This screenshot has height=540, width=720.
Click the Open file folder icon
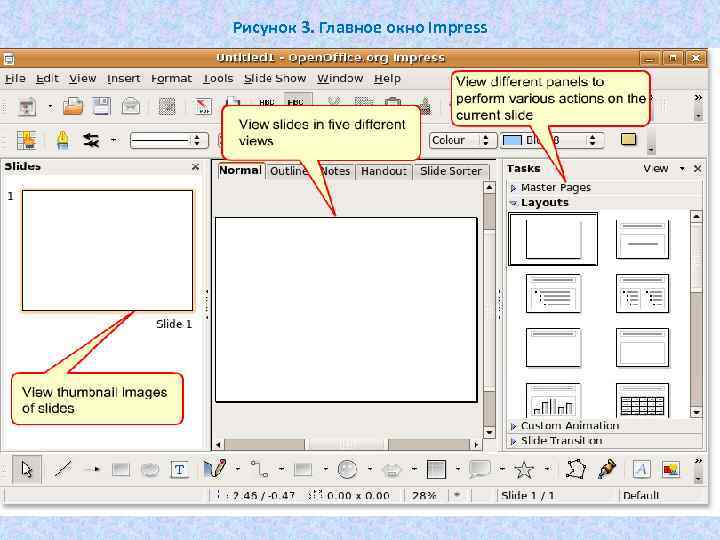pyautogui.click(x=73, y=106)
